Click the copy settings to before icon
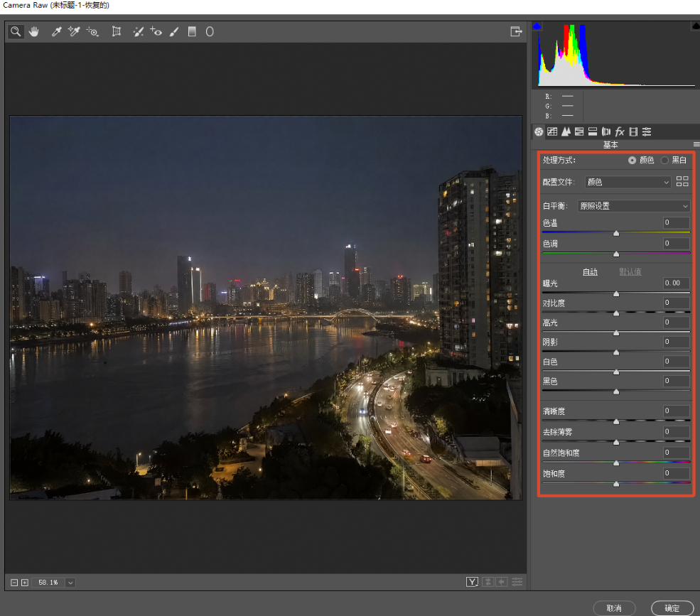This screenshot has height=616, width=700. tap(502, 582)
